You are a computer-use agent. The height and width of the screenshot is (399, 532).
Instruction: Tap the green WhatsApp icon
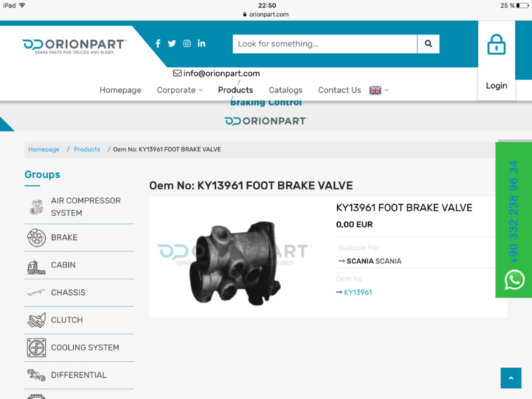point(514,280)
